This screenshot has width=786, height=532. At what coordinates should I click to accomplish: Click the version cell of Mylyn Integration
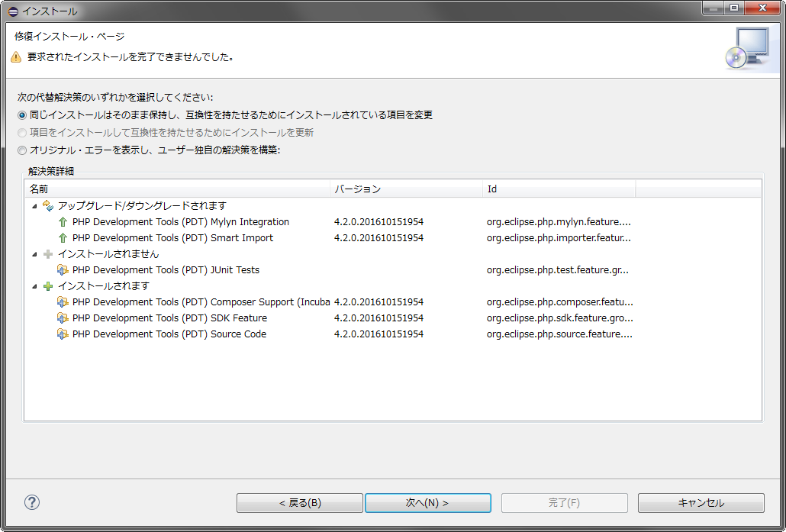tap(379, 222)
